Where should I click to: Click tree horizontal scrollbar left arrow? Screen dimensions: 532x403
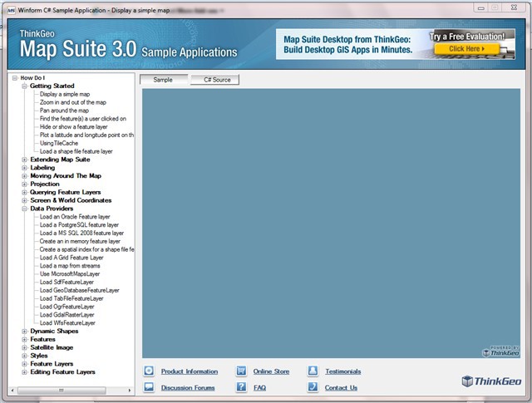(x=12, y=391)
